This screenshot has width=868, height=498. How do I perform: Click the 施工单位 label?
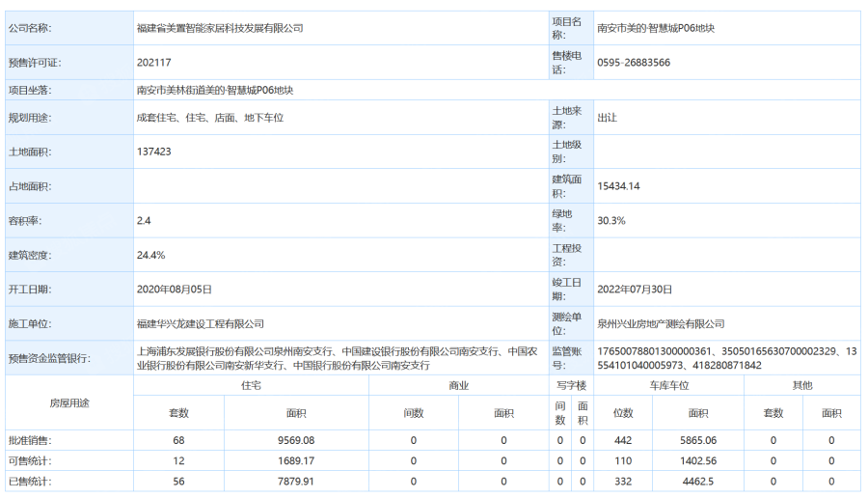coord(30,324)
